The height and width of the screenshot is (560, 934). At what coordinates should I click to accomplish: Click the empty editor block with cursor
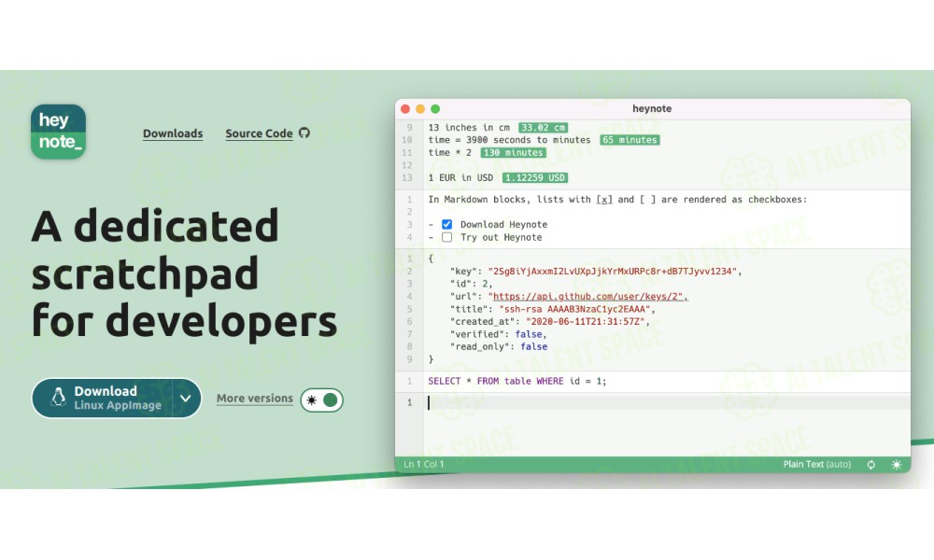(x=667, y=403)
